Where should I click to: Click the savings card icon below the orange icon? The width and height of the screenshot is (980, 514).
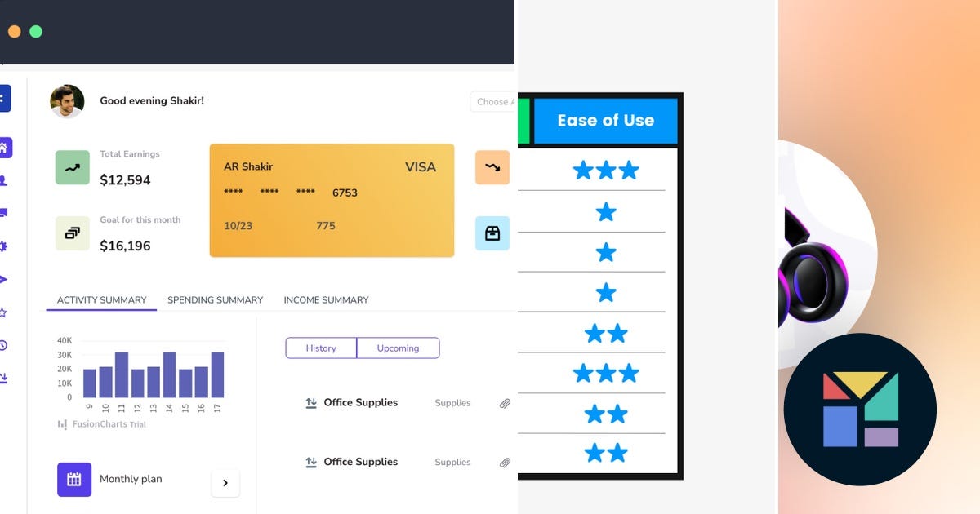pyautogui.click(x=492, y=233)
